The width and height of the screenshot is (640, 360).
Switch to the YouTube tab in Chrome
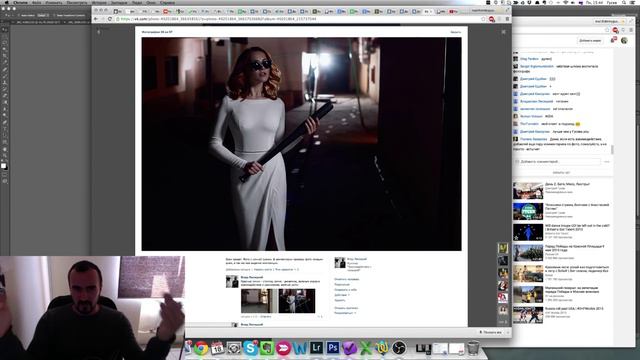click(453, 11)
